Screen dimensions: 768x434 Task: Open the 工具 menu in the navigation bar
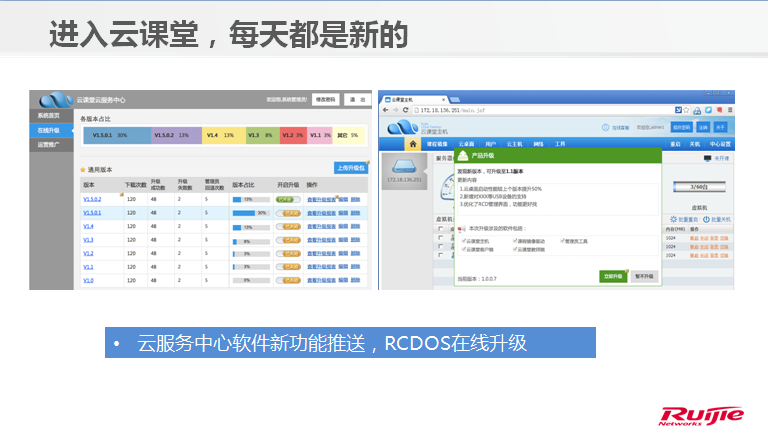pyautogui.click(x=560, y=144)
